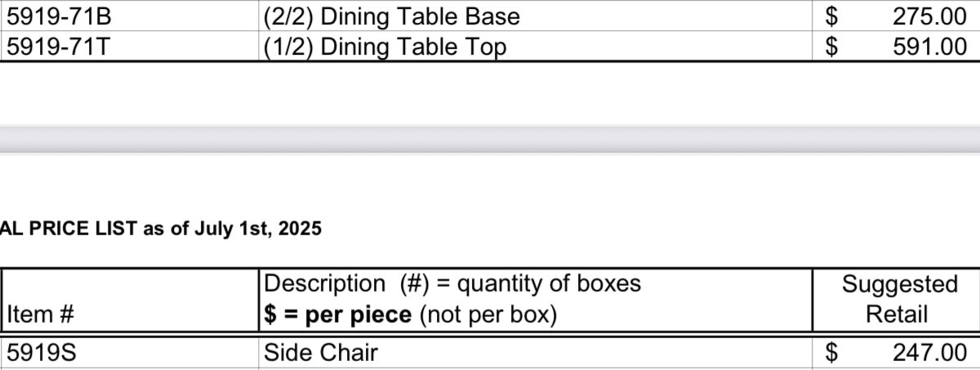Select the "(1/2) Dining Table Top" description
This screenshot has width=980, height=370.
pyautogui.click(x=385, y=47)
